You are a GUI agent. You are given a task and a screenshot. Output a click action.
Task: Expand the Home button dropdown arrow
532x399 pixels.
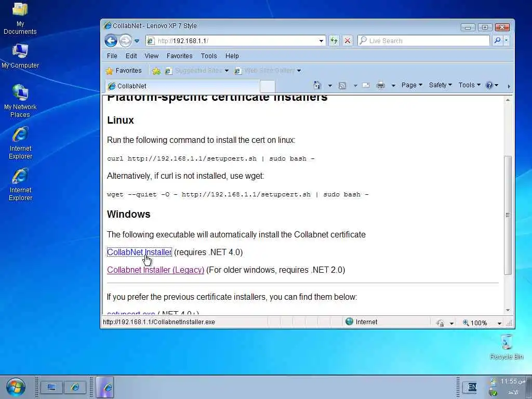[330, 86]
